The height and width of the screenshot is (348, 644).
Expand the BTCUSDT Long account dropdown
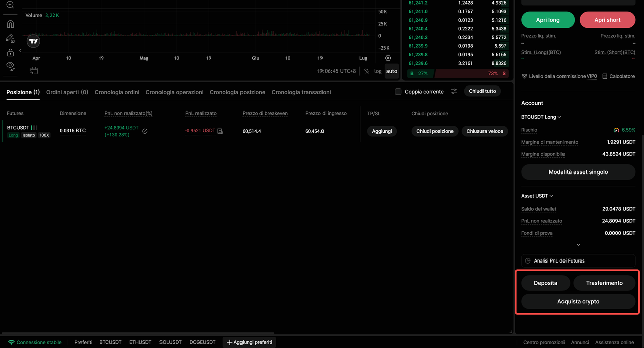[541, 117]
